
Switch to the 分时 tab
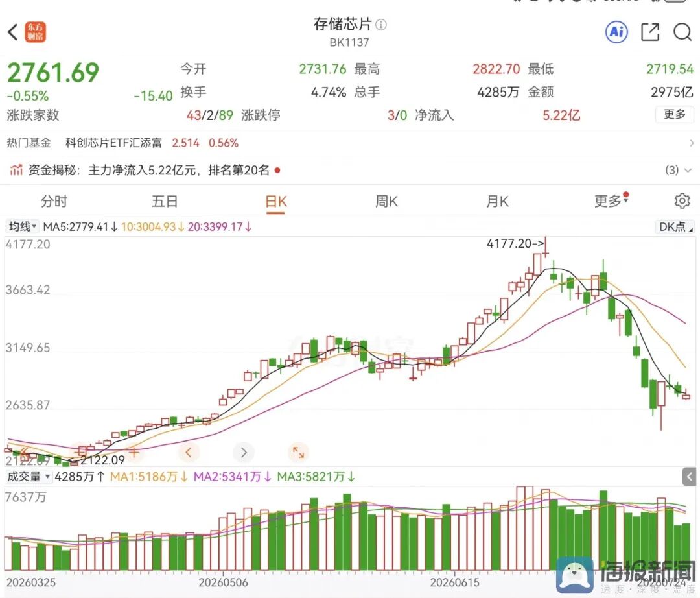54,202
